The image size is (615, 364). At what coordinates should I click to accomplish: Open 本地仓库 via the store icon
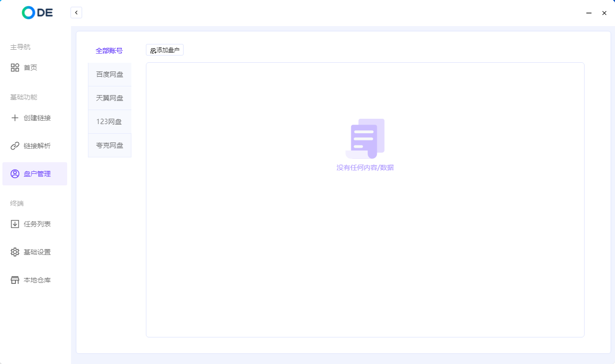[15, 280]
